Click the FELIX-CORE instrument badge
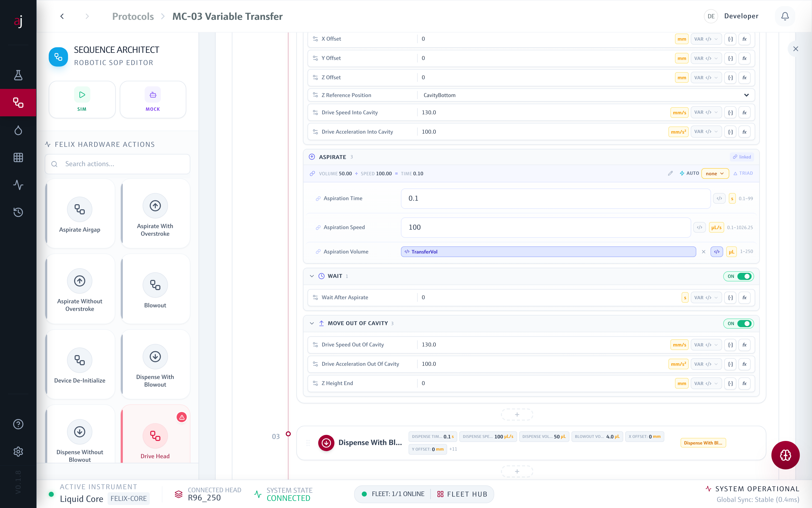812x508 pixels. click(128, 499)
